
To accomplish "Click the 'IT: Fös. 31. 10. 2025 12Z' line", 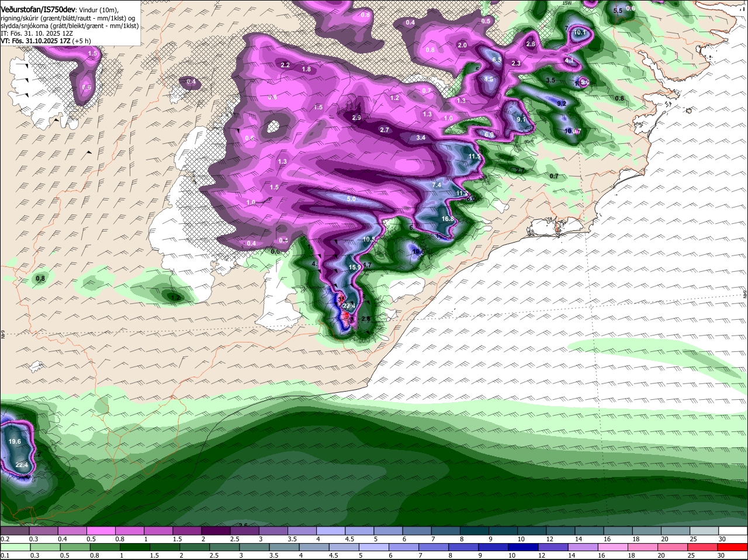I will [37, 33].
